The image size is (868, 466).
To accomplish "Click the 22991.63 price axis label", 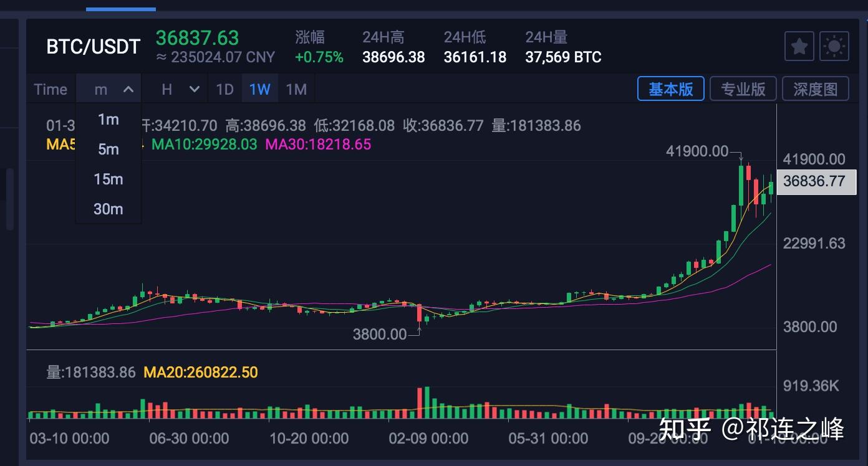I will click(814, 243).
